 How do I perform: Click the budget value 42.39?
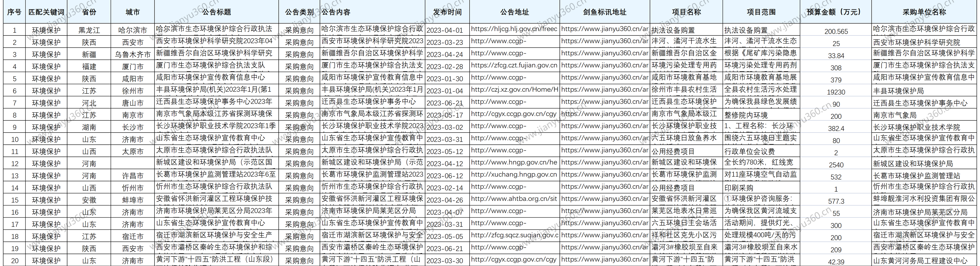tap(836, 262)
